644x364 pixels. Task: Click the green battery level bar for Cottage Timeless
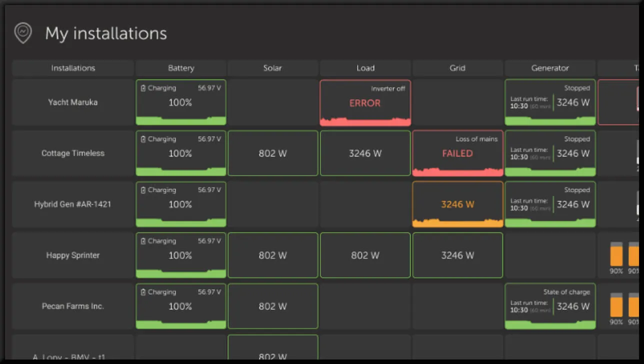180,170
